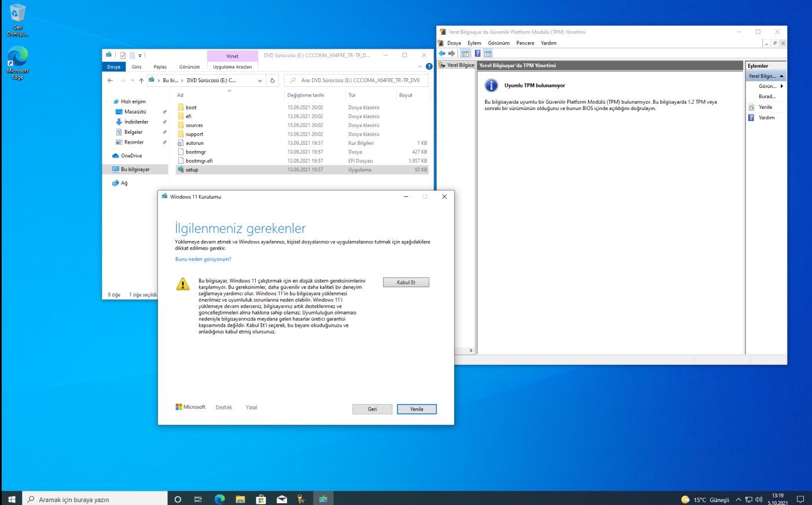Select Masaüstü in Explorer navigation pane
Image resolution: width=812 pixels, height=505 pixels.
coord(135,112)
